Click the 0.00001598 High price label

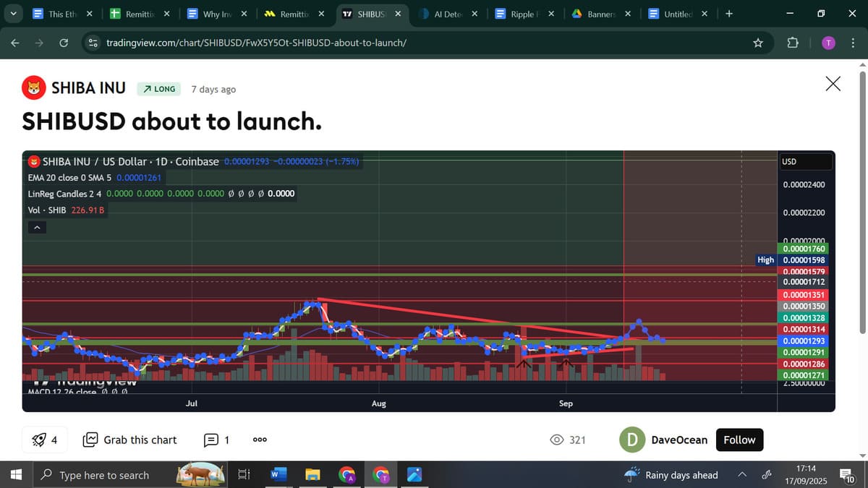(804, 260)
